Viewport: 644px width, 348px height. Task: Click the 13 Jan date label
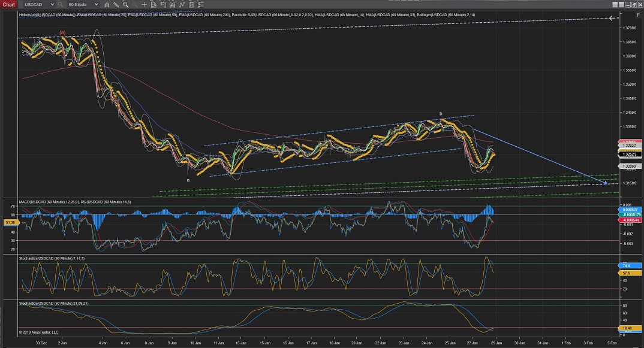(x=241, y=343)
